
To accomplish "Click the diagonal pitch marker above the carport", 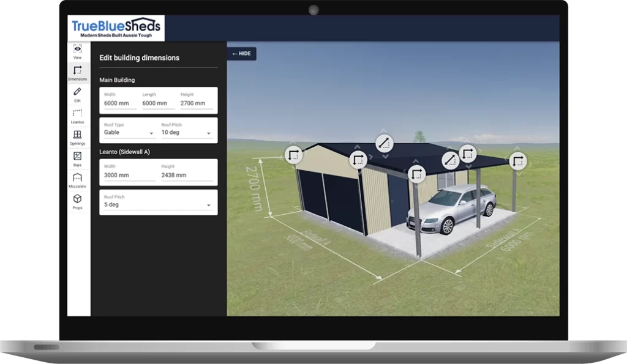I will pos(451,159).
